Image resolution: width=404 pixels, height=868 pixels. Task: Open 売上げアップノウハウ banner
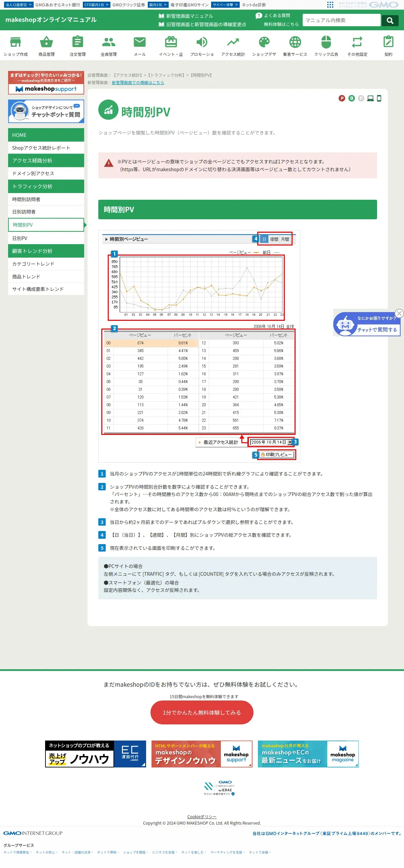95,754
